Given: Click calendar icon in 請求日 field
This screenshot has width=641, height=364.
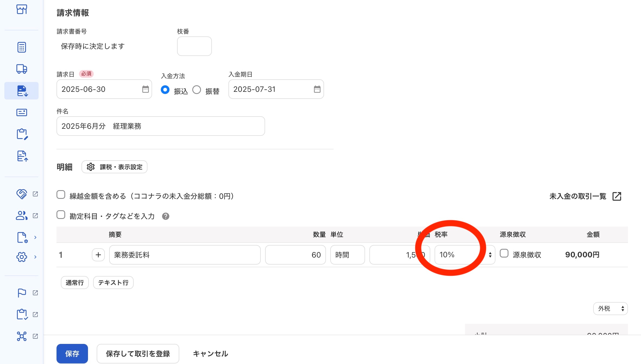Looking at the screenshot, I should [x=146, y=89].
